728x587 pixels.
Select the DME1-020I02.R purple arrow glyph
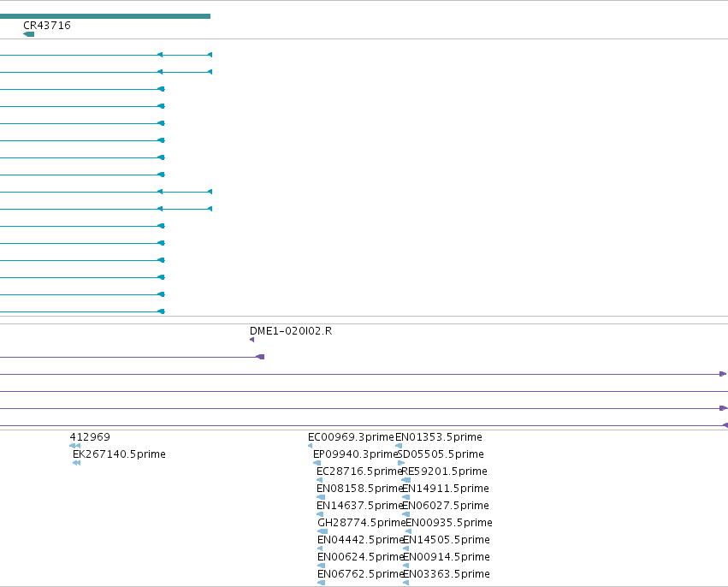(252, 340)
